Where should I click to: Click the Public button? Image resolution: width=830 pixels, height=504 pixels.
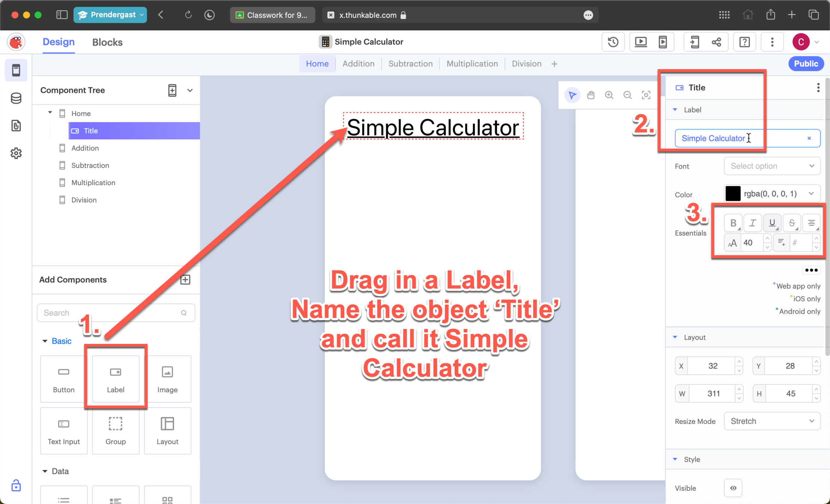[806, 64]
